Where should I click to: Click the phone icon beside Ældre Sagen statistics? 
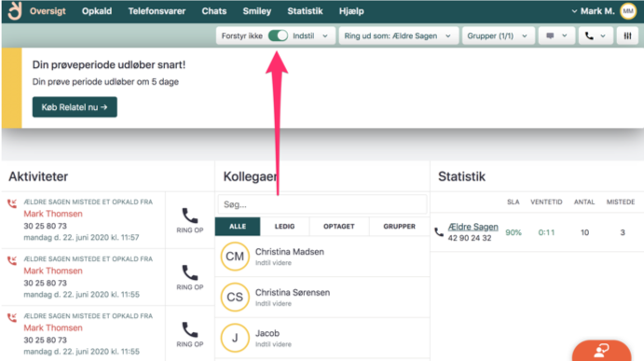(x=439, y=232)
